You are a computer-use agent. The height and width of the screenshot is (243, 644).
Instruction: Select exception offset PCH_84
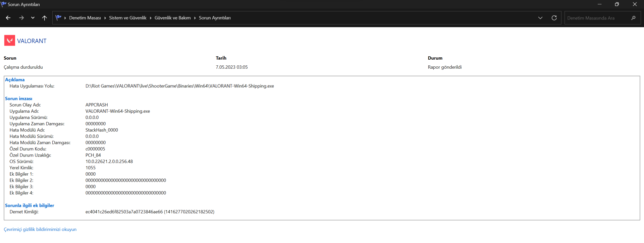click(x=93, y=155)
